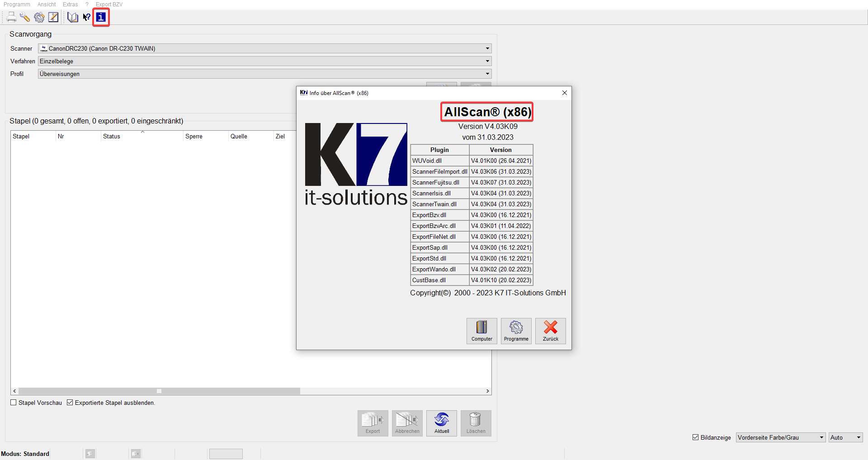Click the ScannerIsis.dll plugin cell
The width and height of the screenshot is (868, 460).
pos(440,193)
